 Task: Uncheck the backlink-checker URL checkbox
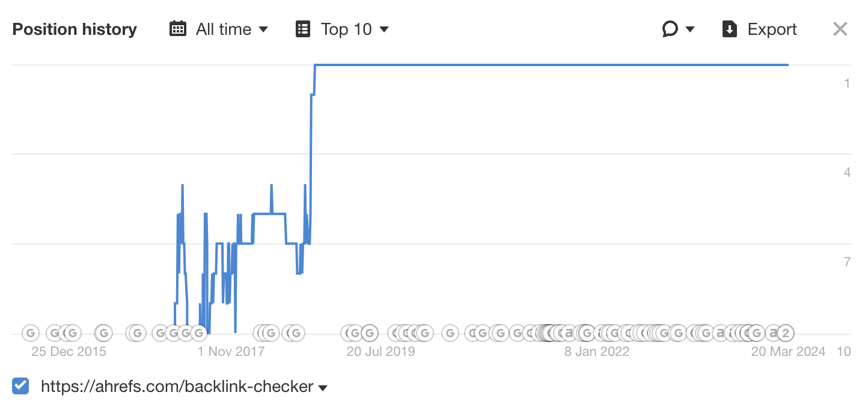(x=20, y=387)
